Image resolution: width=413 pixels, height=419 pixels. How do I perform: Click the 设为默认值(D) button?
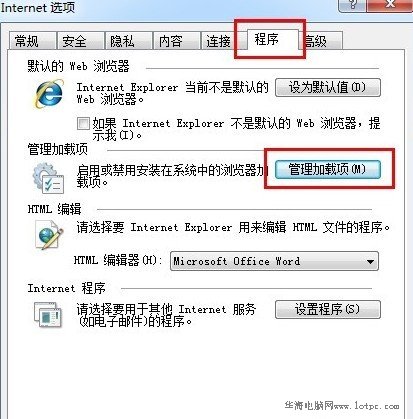click(328, 88)
